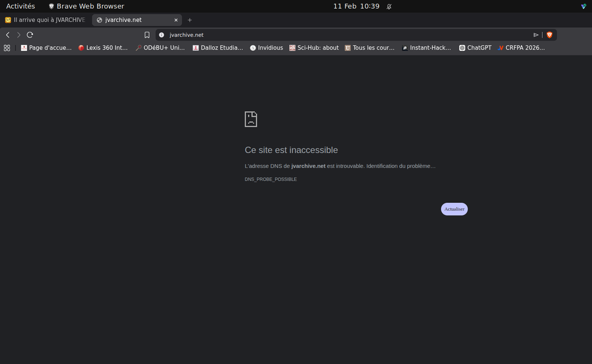592x364 pixels.
Task: Open the Invidious bookmark
Action: [x=267, y=48]
